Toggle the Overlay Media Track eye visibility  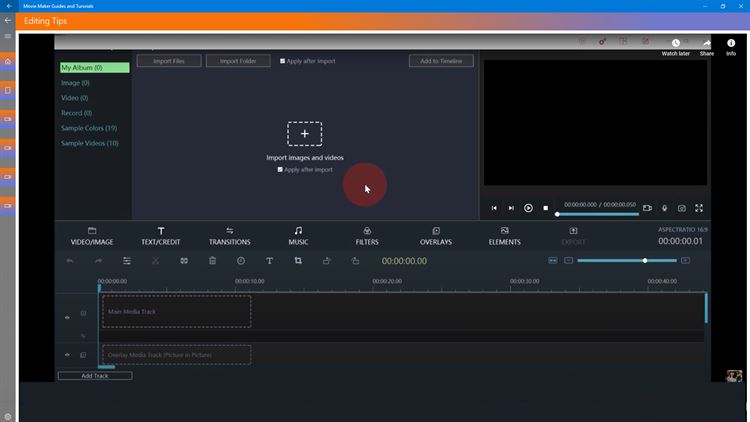coord(67,355)
